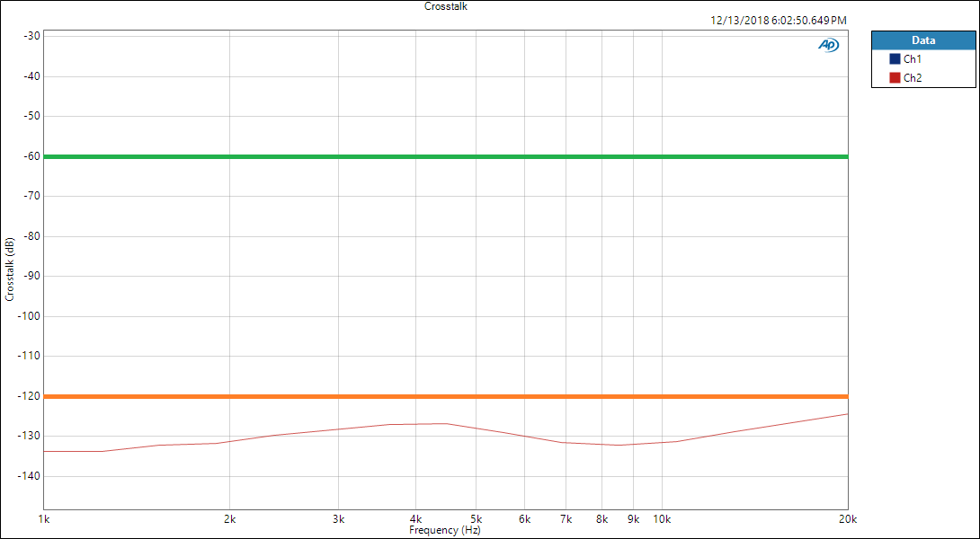This screenshot has width=980, height=539.
Task: Click the -130 dB axis value
Action: point(30,436)
